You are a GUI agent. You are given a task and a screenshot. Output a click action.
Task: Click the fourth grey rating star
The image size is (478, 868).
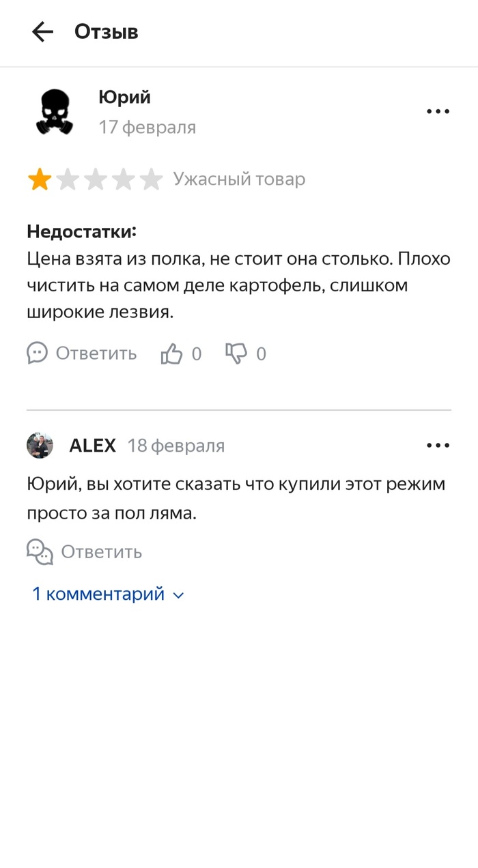[x=124, y=179]
